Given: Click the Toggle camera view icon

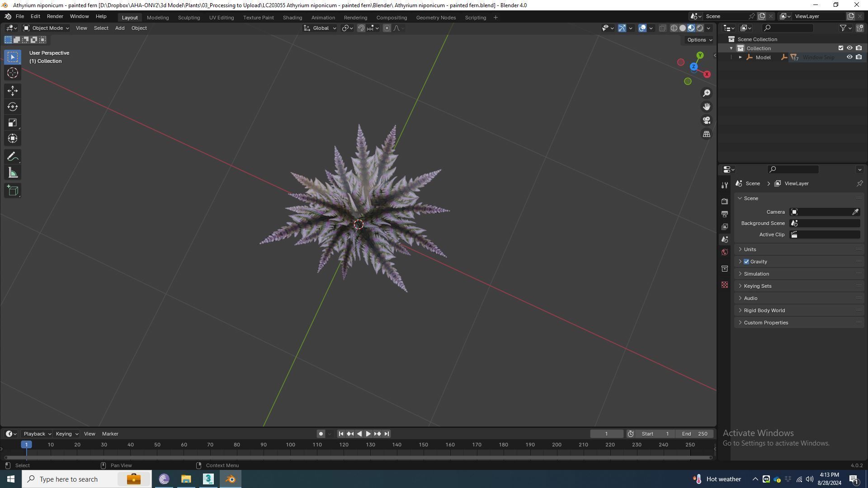Looking at the screenshot, I should 706,121.
